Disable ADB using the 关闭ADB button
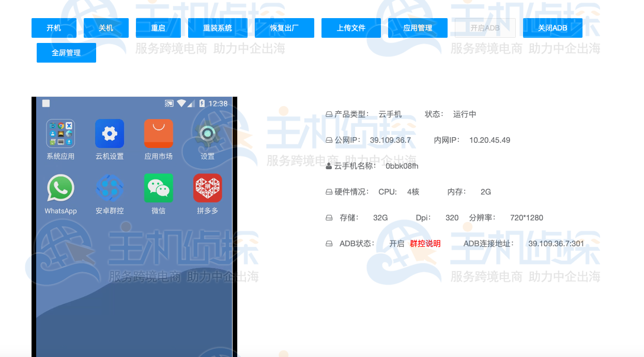The image size is (644, 357). 553,28
